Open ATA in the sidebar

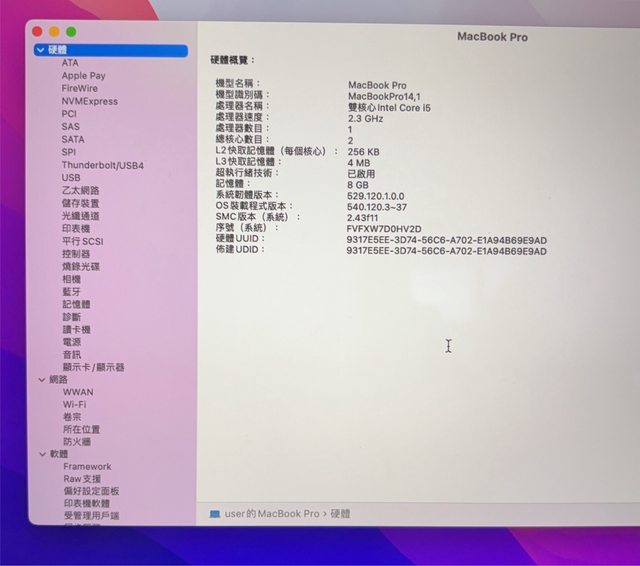(x=70, y=63)
